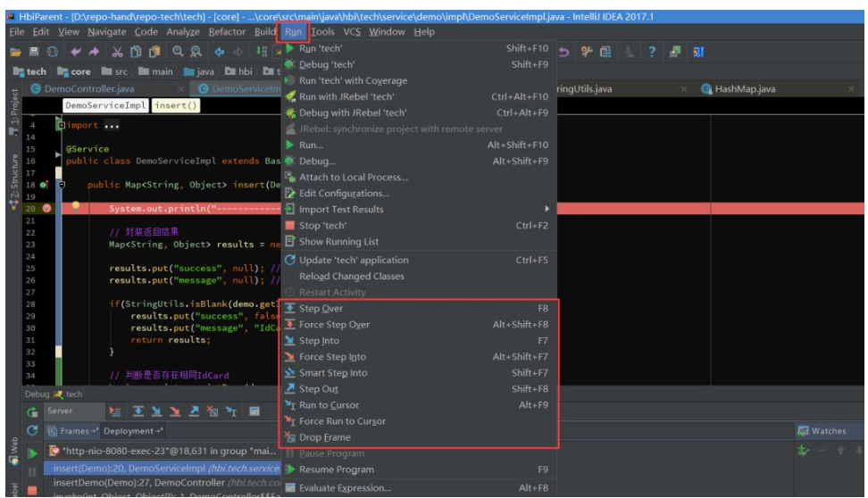This screenshot has height=498, width=868.
Task: Click the blue Back navigation arrow
Action: (x=219, y=52)
